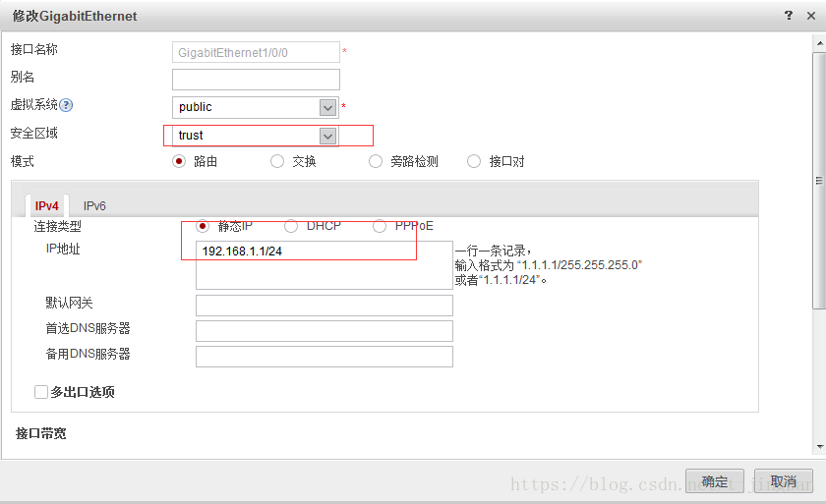The width and height of the screenshot is (826, 504).
Task: Click the 接口带宽 section heading
Action: [41, 433]
